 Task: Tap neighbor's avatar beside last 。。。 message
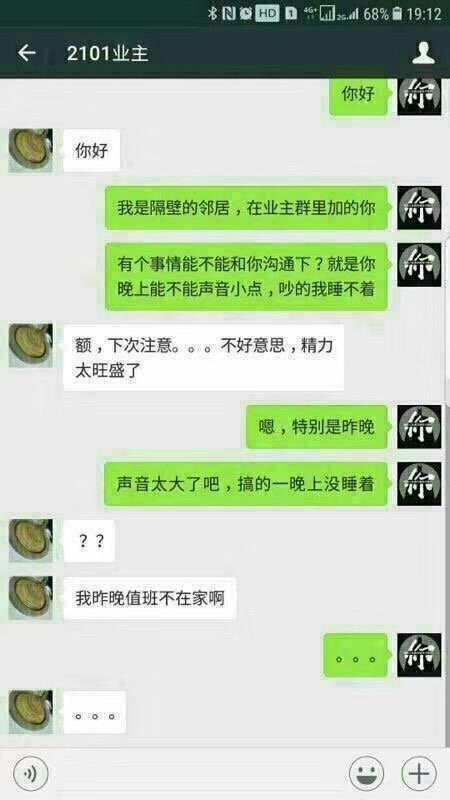tap(31, 712)
